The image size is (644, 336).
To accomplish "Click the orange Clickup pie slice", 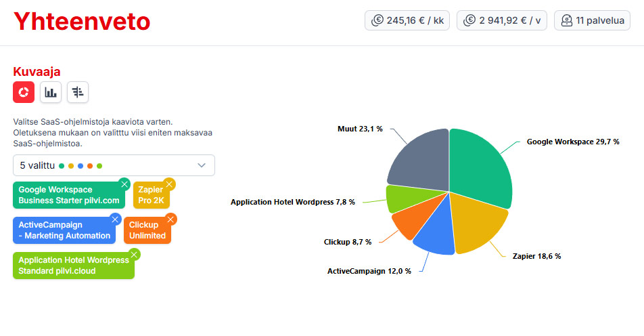I will point(407,222).
